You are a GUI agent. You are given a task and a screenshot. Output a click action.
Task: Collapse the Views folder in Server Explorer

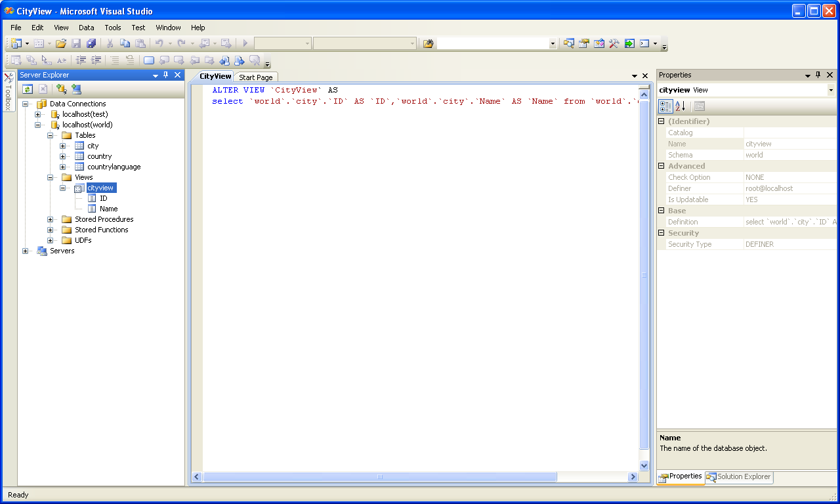tap(51, 177)
